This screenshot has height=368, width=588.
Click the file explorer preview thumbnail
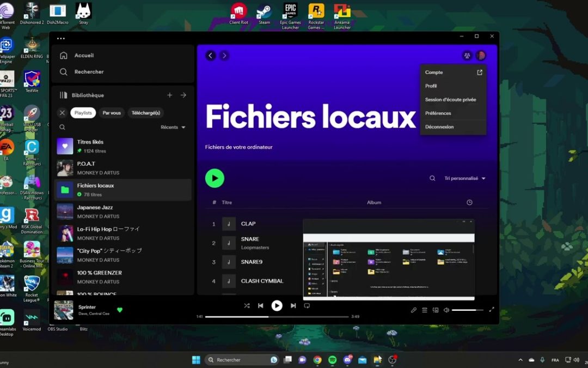point(389,260)
